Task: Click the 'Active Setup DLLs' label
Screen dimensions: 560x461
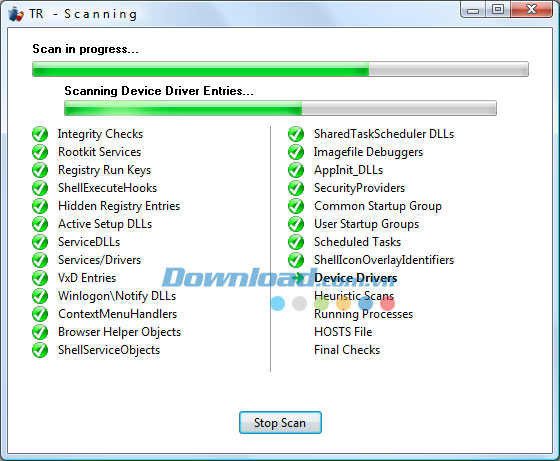Action: [105, 224]
